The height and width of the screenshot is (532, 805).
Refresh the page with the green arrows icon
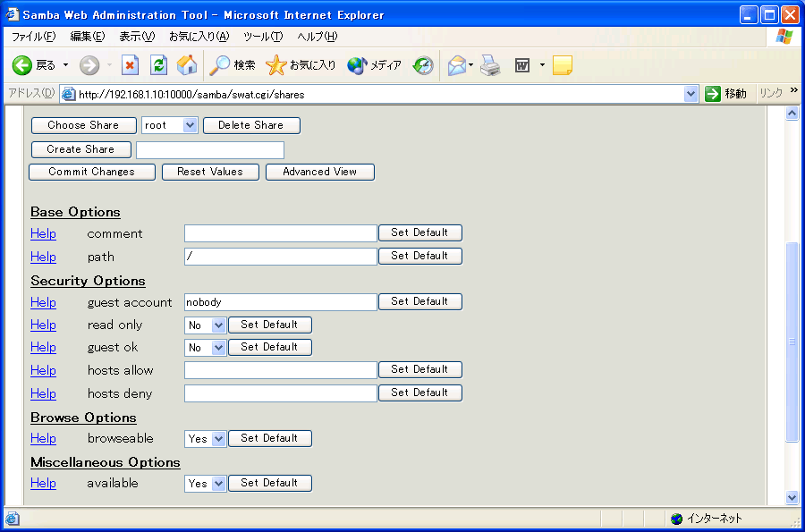[158, 65]
